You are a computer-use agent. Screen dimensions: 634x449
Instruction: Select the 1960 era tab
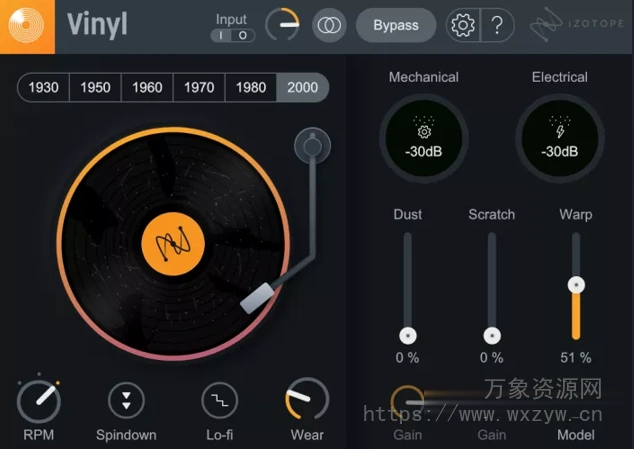147,87
